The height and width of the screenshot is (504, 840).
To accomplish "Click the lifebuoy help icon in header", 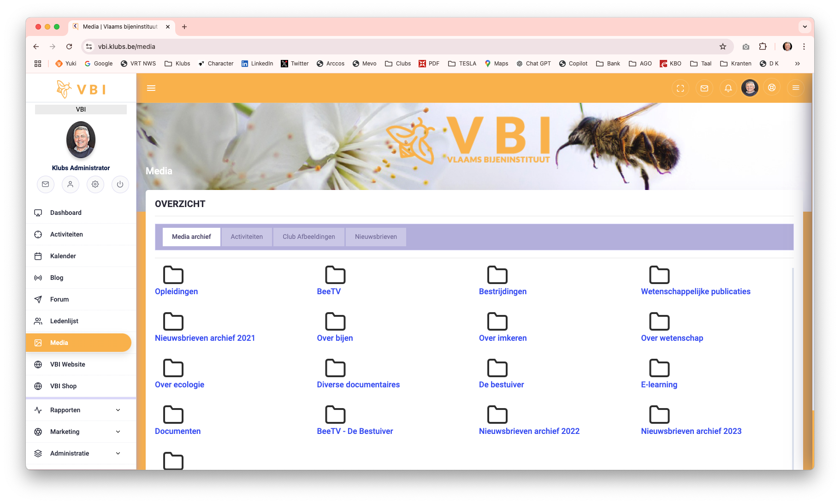I will [x=772, y=88].
